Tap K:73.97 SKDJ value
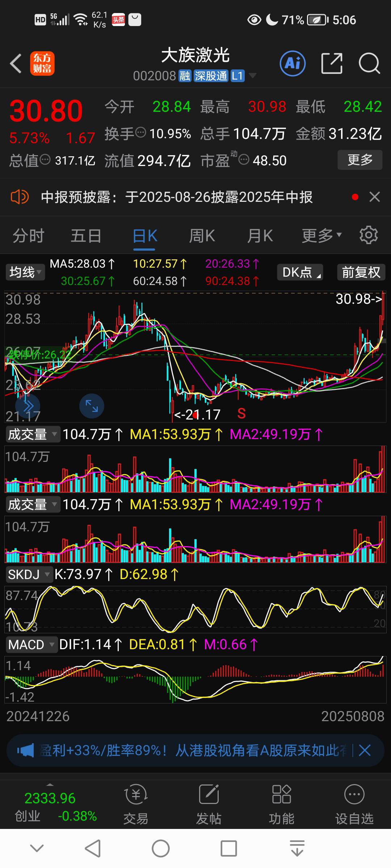 [x=84, y=574]
